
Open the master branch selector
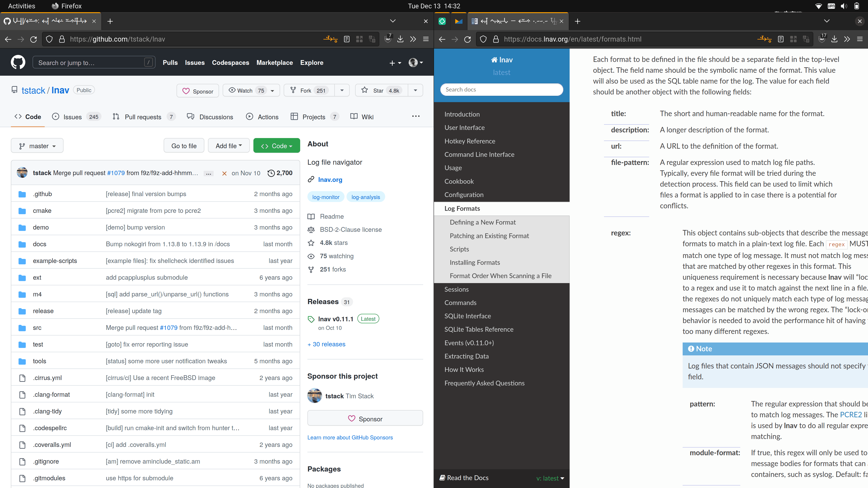pos(37,145)
